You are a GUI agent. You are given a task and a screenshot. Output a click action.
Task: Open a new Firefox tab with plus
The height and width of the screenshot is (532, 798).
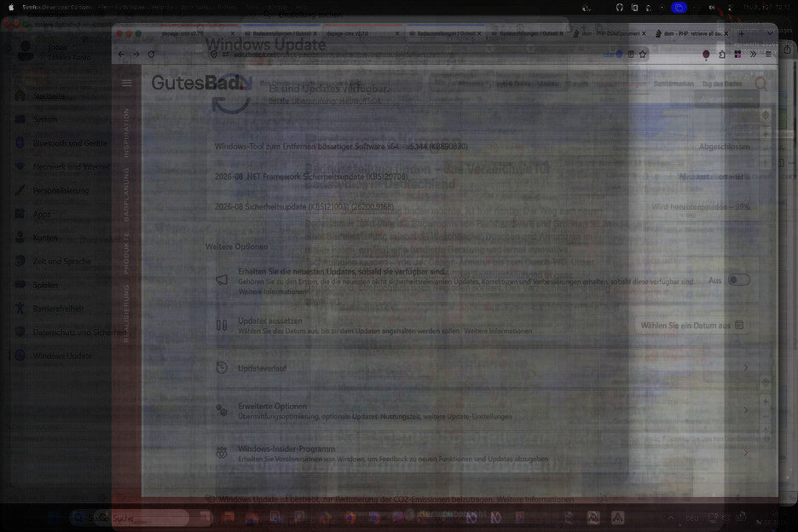[741, 33]
